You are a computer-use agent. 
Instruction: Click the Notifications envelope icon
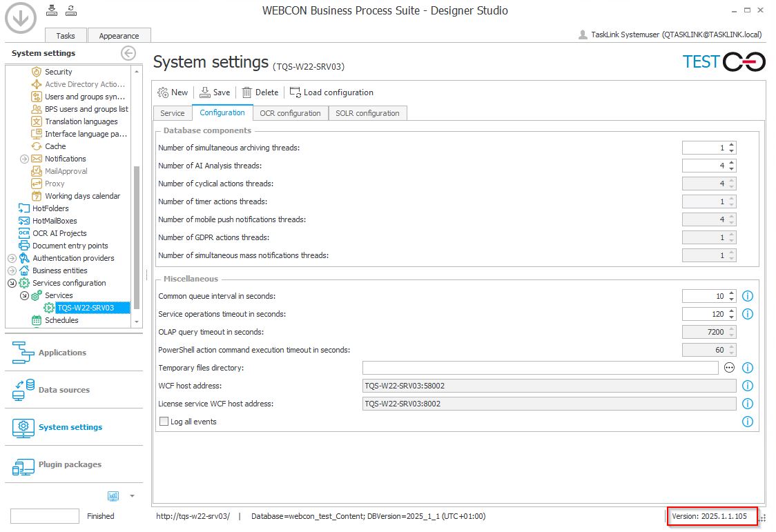37,158
